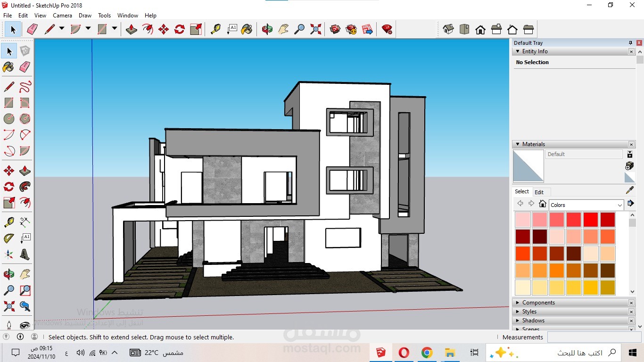Select the Axes tool in left toolbar

(9, 255)
